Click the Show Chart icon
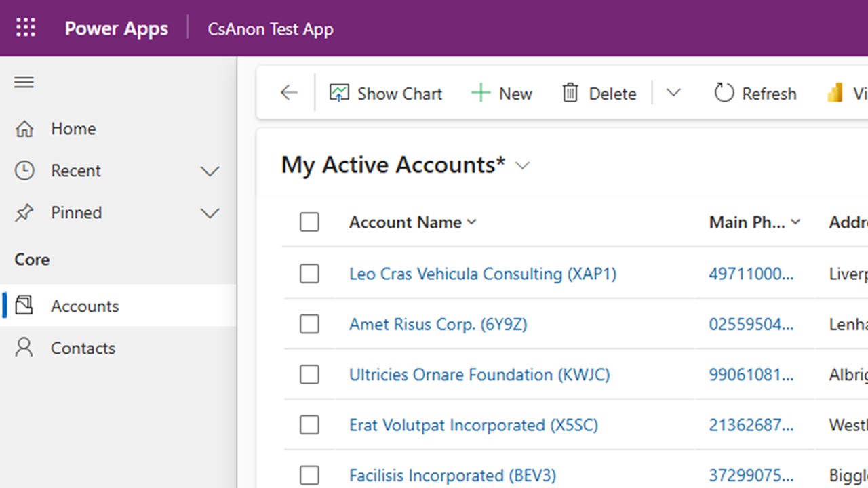The height and width of the screenshot is (488, 868). tap(339, 93)
